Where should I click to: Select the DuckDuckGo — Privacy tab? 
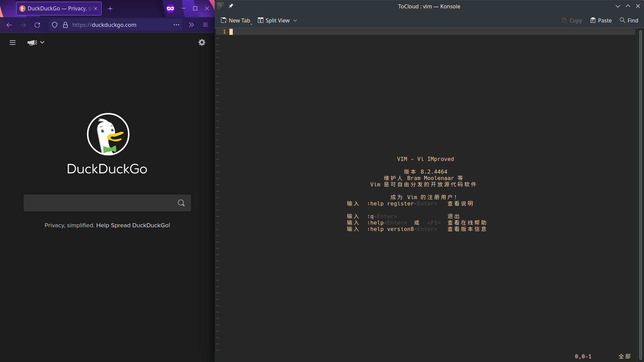pyautogui.click(x=59, y=9)
